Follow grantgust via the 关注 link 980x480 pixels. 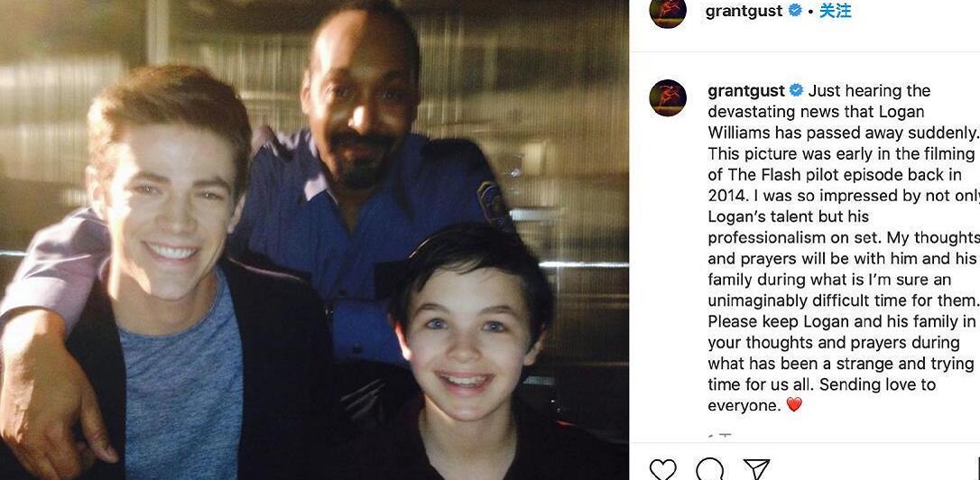tap(835, 11)
